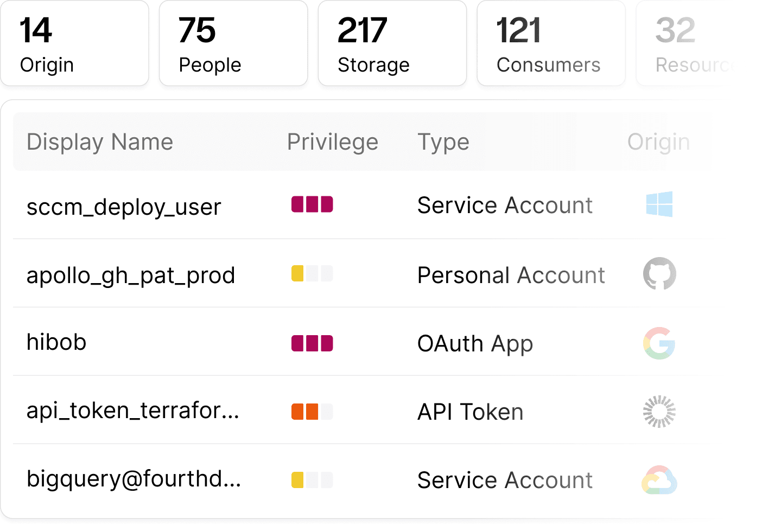Open the Storage card showing 217
This screenshot has height=532, width=762.
(392, 43)
